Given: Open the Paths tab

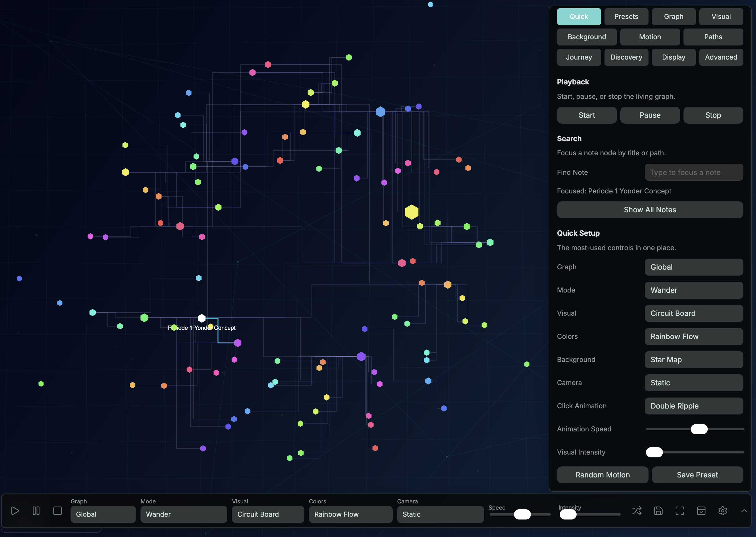Looking at the screenshot, I should click(x=713, y=37).
